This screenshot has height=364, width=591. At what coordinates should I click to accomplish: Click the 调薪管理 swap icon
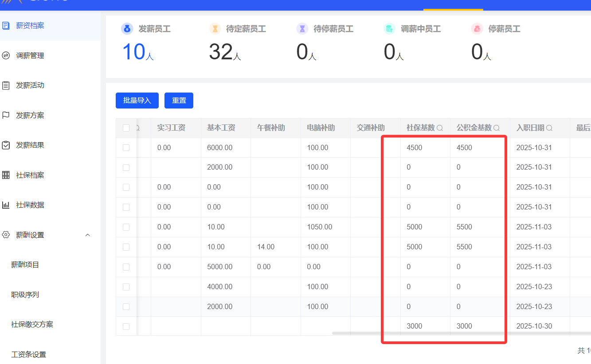click(6, 55)
